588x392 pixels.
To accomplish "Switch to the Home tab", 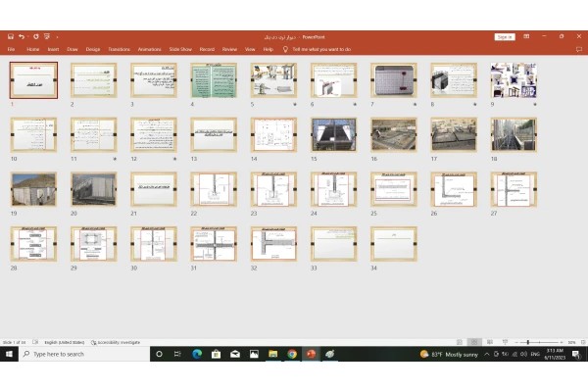I will pyautogui.click(x=33, y=49).
